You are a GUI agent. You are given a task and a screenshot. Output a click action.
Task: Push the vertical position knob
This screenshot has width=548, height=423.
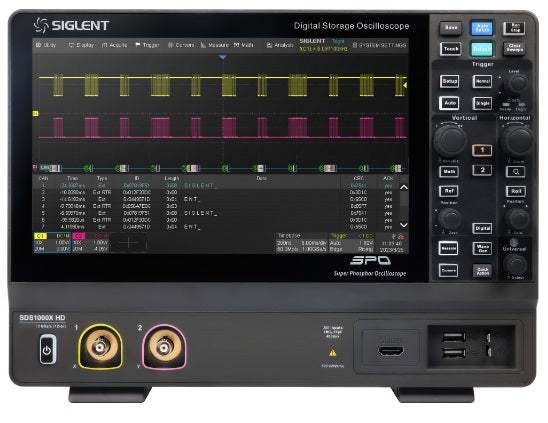pyautogui.click(x=450, y=219)
